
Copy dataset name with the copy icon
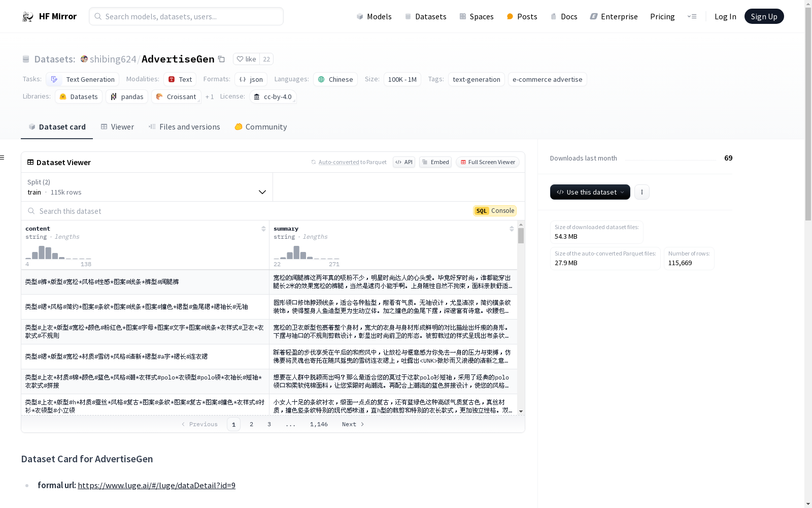(221, 59)
